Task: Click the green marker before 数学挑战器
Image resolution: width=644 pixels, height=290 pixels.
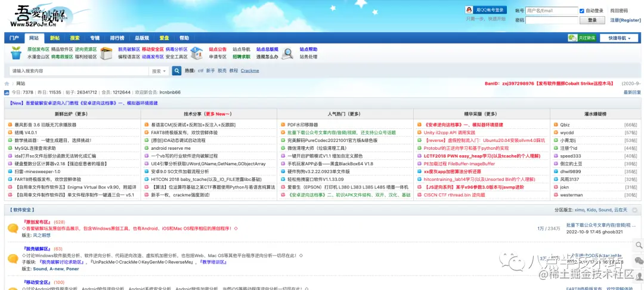Action: pos(10,140)
